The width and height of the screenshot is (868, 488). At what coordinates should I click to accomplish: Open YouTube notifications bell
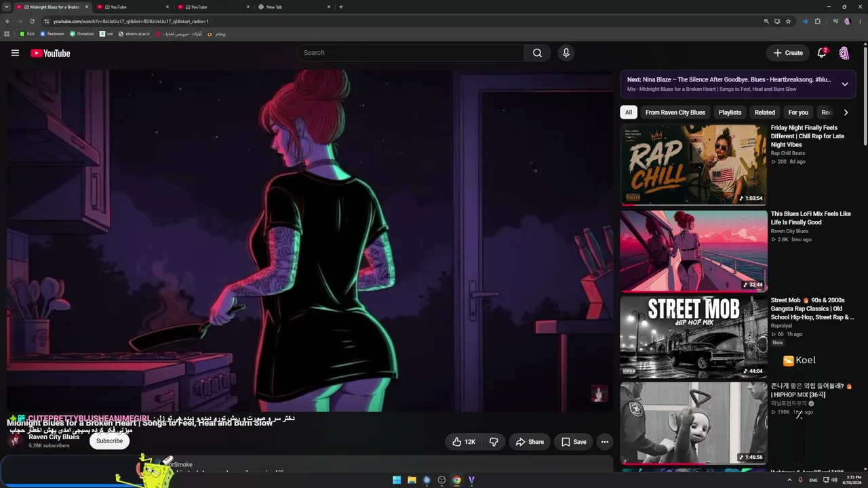click(822, 53)
